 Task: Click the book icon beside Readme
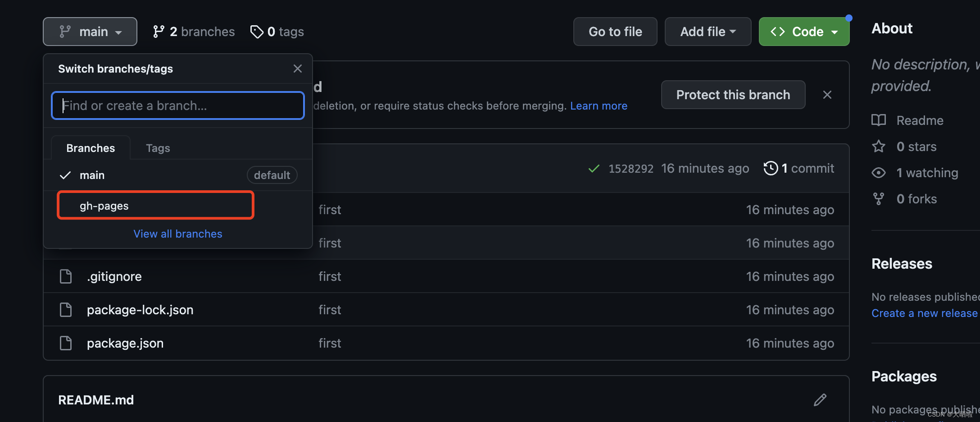879,120
